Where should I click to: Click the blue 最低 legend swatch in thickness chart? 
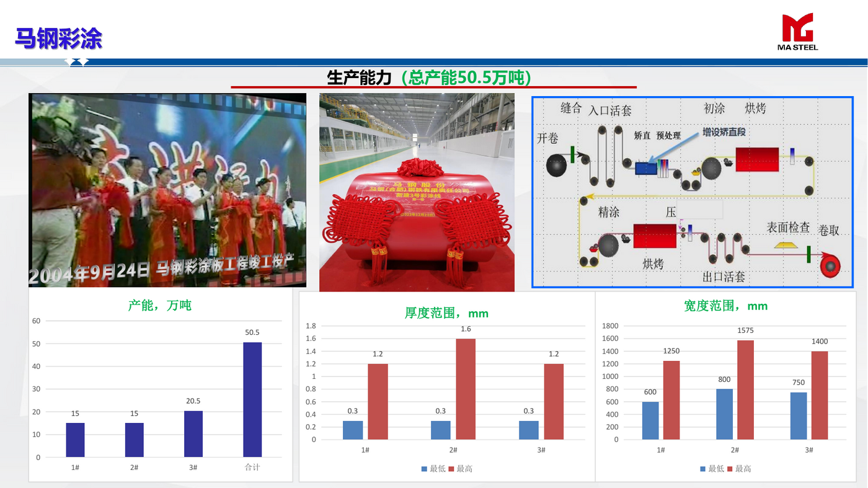pyautogui.click(x=425, y=469)
